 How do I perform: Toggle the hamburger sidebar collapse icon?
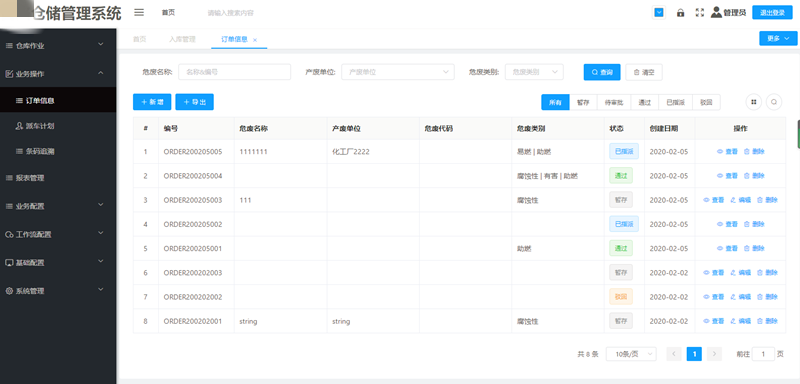coord(139,13)
